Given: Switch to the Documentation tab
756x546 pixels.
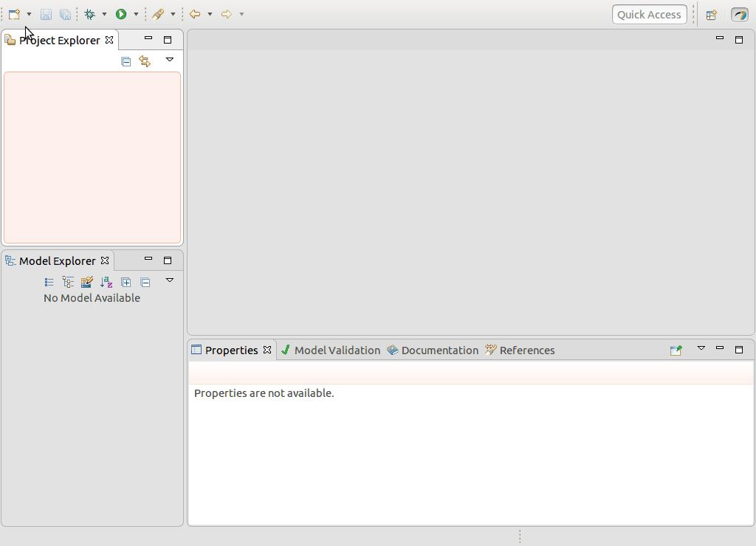Looking at the screenshot, I should (433, 350).
